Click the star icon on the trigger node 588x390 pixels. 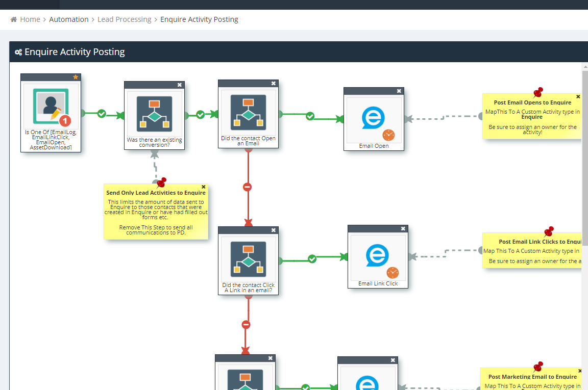(76, 77)
